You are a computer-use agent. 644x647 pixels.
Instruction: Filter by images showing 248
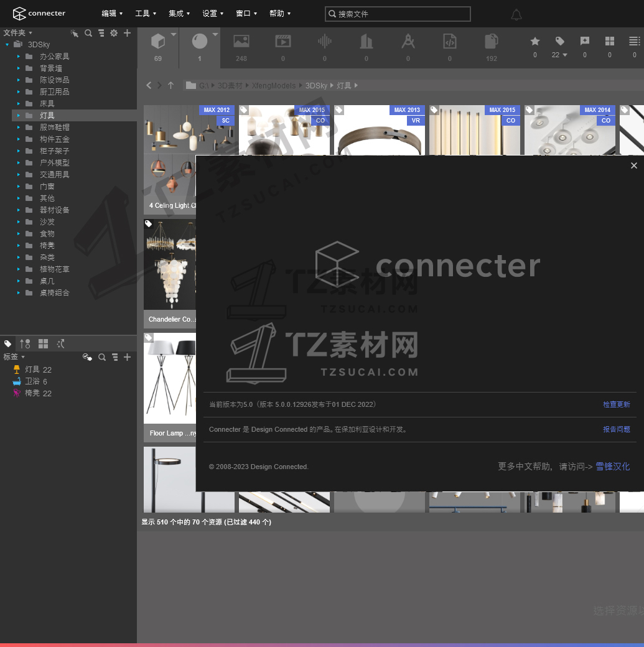pyautogui.click(x=241, y=42)
